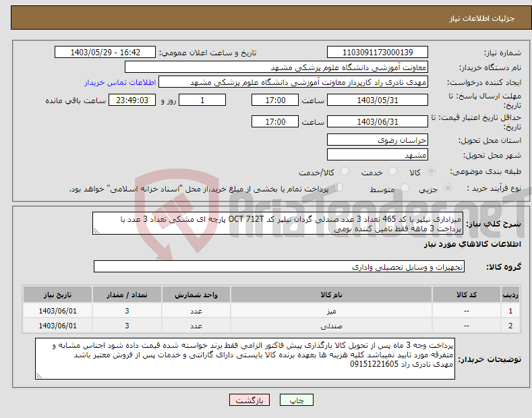Open the اطلاعات تماس خریدار link
This screenshot has height=418, width=532.
pyautogui.click(x=120, y=82)
